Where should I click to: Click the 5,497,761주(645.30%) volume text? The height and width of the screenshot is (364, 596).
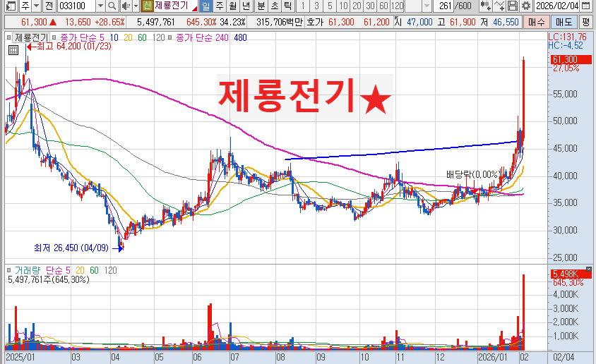(x=48, y=279)
